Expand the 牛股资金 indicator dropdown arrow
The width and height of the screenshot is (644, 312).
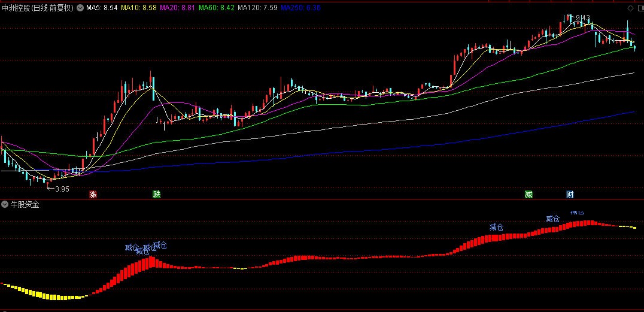(5, 204)
